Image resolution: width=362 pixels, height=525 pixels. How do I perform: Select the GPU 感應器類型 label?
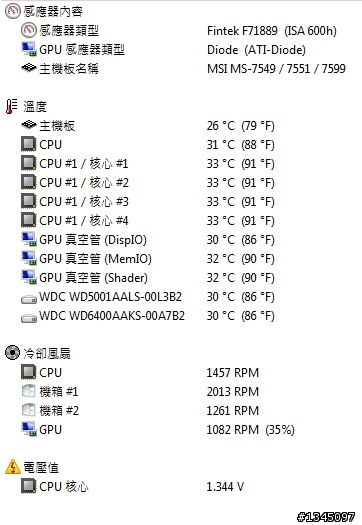[82, 50]
